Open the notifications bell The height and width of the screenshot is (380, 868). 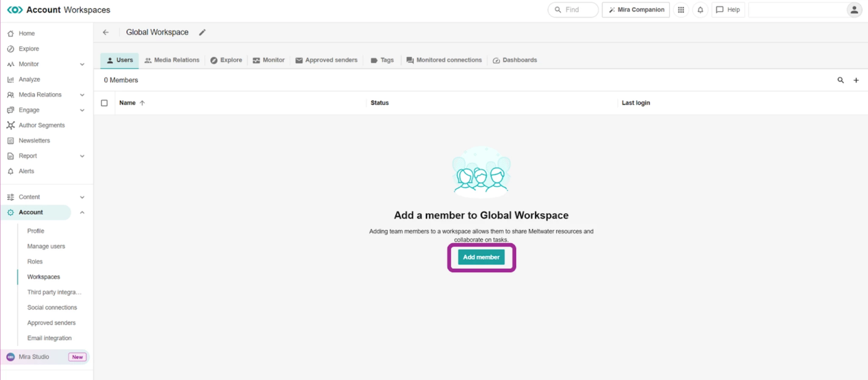click(700, 10)
